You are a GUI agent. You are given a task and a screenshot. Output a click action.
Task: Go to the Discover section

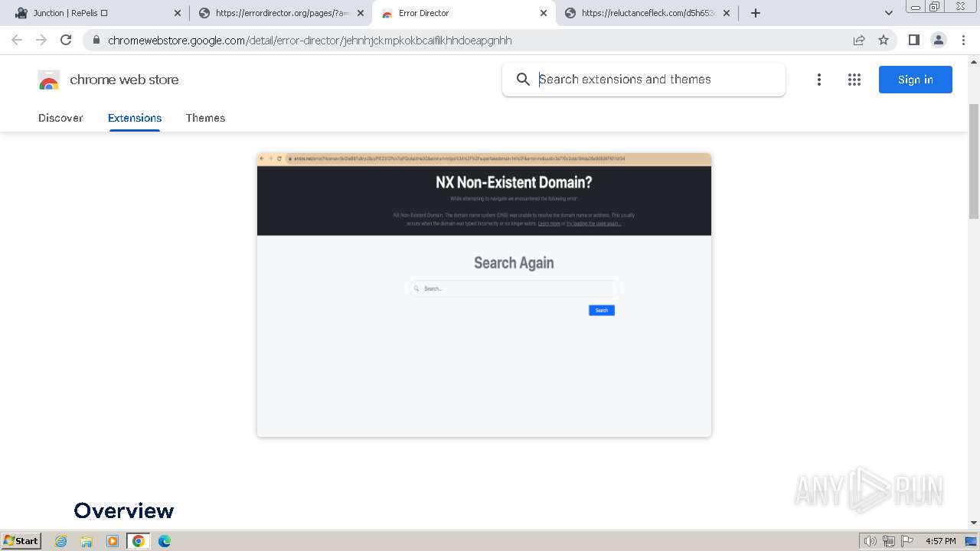[60, 118]
